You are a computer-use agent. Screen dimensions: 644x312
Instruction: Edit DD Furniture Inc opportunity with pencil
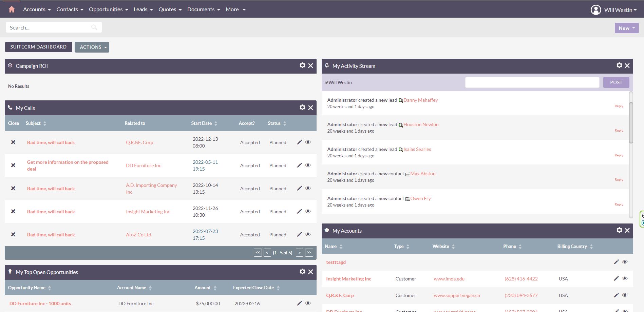[299, 303]
